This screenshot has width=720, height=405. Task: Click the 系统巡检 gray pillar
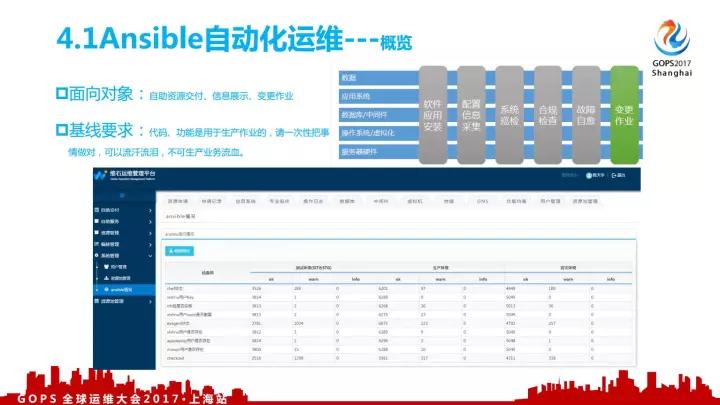(509, 115)
